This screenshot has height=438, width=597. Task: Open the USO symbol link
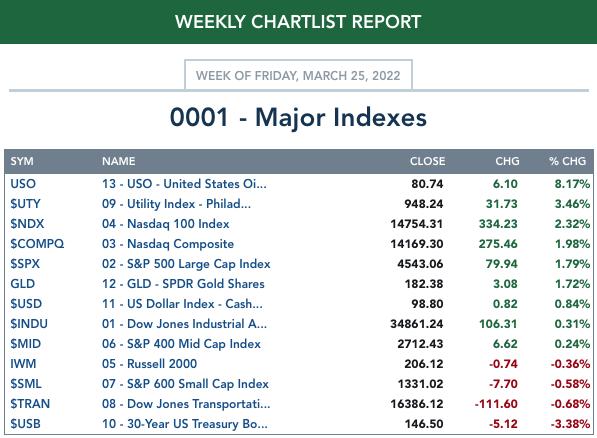click(23, 184)
